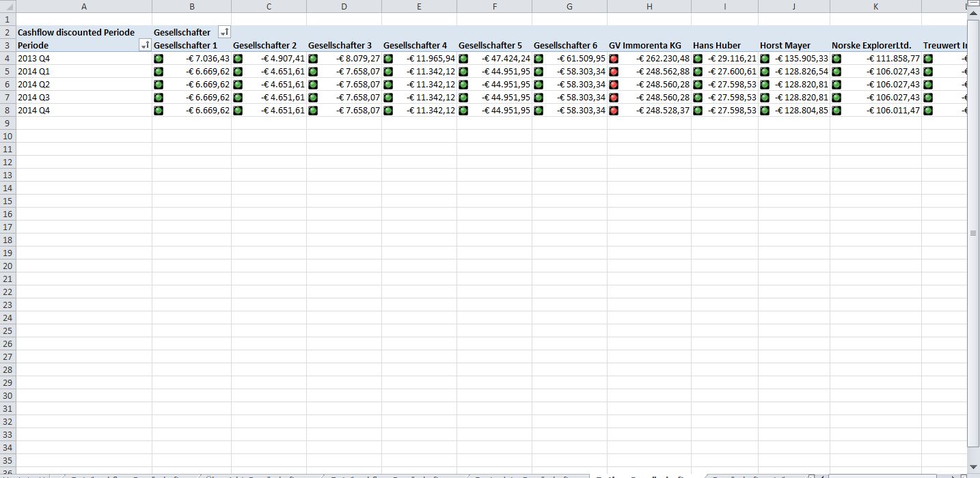Click red status icon for GV Immorenta KG, 2014 Q4
Screen dimensions: 980x478
point(614,111)
